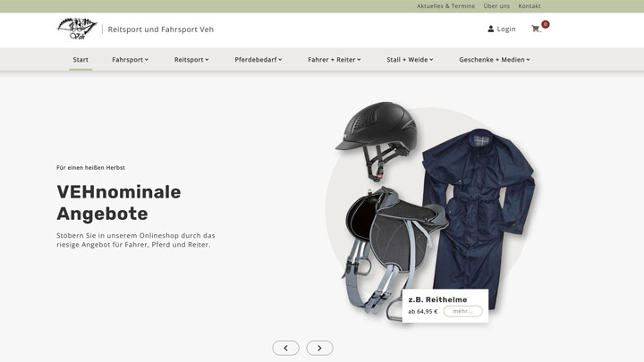644x362 pixels.
Task: Click the z.B. Reithelme heading
Action: point(437,299)
